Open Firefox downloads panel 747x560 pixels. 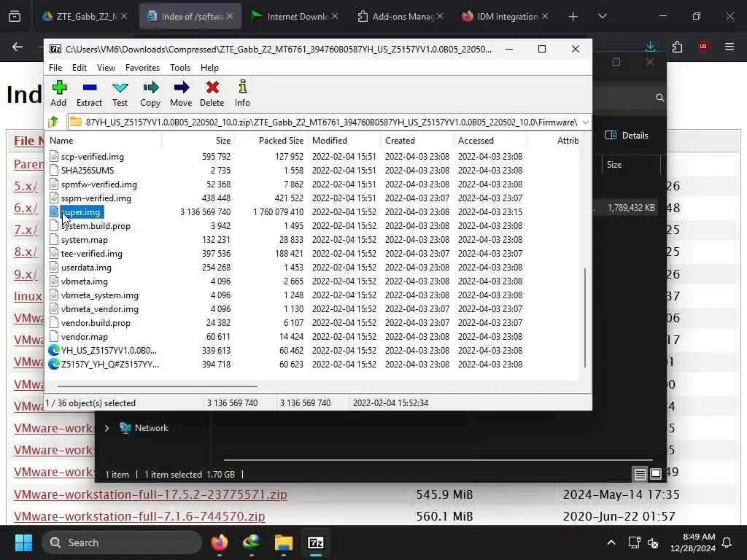pyautogui.click(x=650, y=47)
